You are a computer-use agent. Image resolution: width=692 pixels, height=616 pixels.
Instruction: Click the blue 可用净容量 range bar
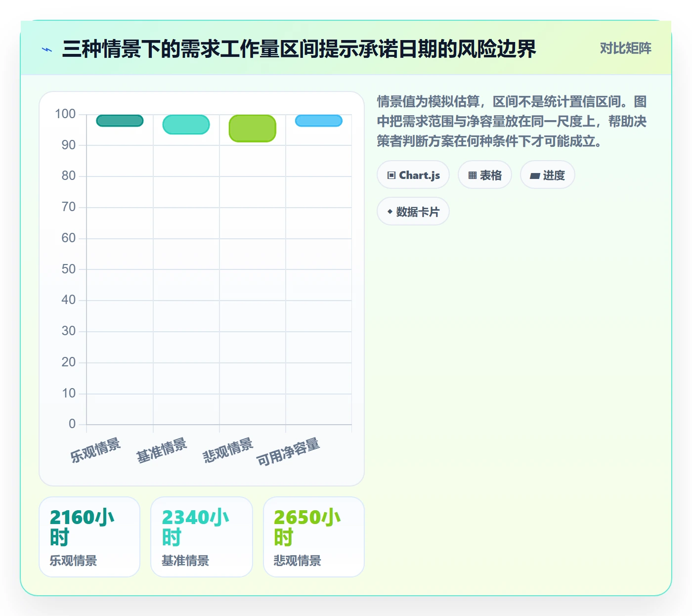pyautogui.click(x=318, y=121)
